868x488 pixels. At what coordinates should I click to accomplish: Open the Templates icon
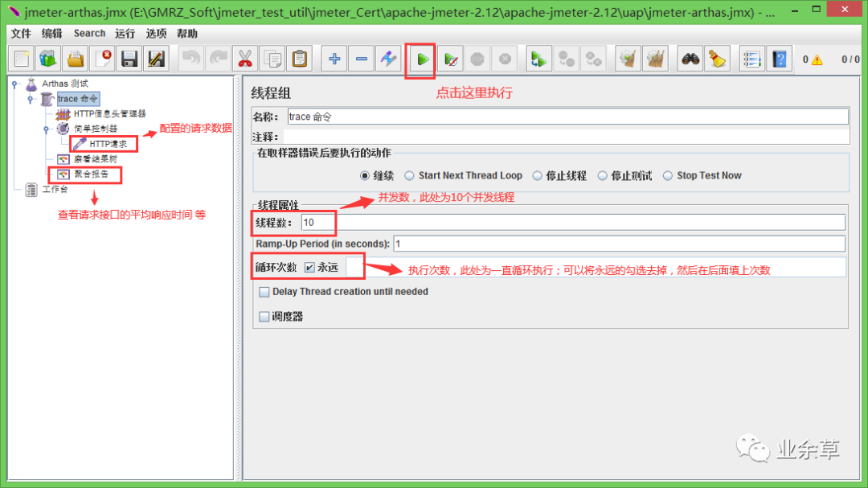[48, 59]
